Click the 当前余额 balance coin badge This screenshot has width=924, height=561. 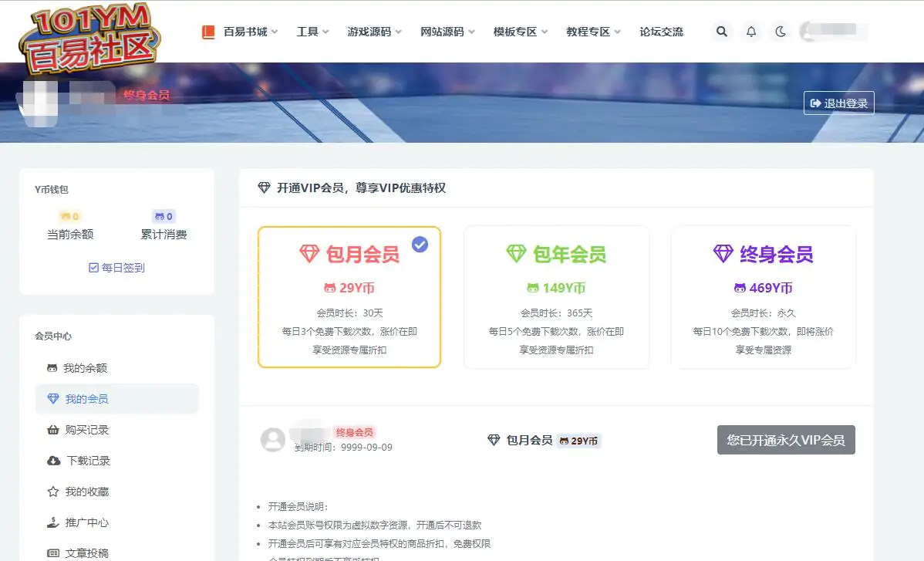(69, 216)
